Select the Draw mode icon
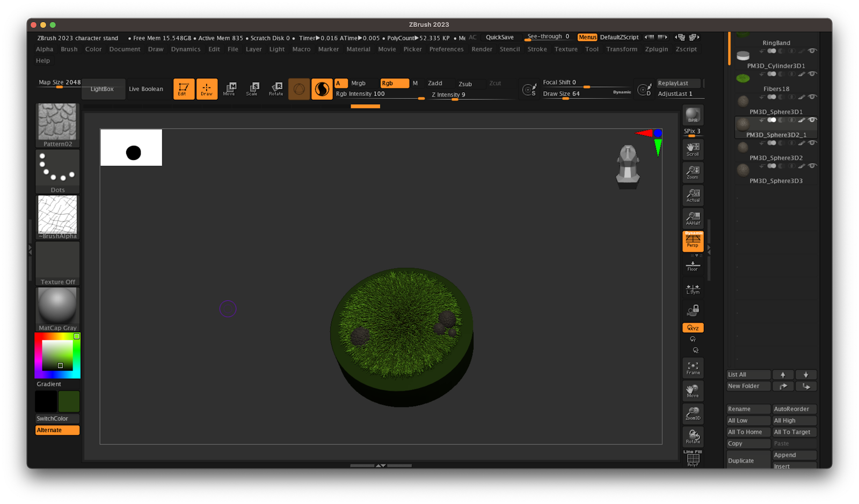 (x=207, y=89)
